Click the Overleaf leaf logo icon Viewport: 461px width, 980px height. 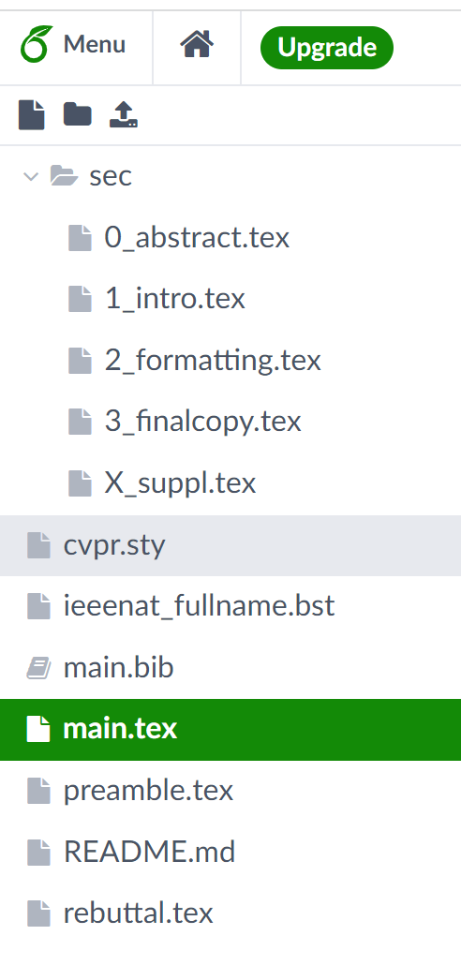[x=37, y=44]
